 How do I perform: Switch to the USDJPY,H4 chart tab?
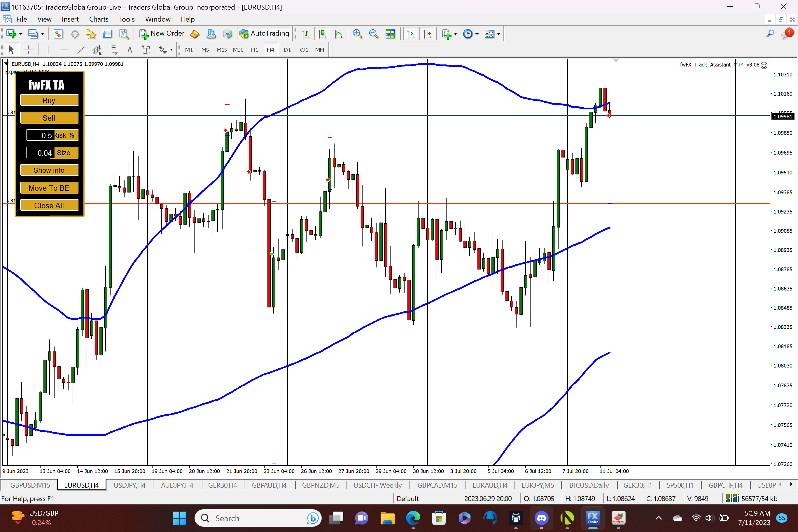(x=129, y=485)
